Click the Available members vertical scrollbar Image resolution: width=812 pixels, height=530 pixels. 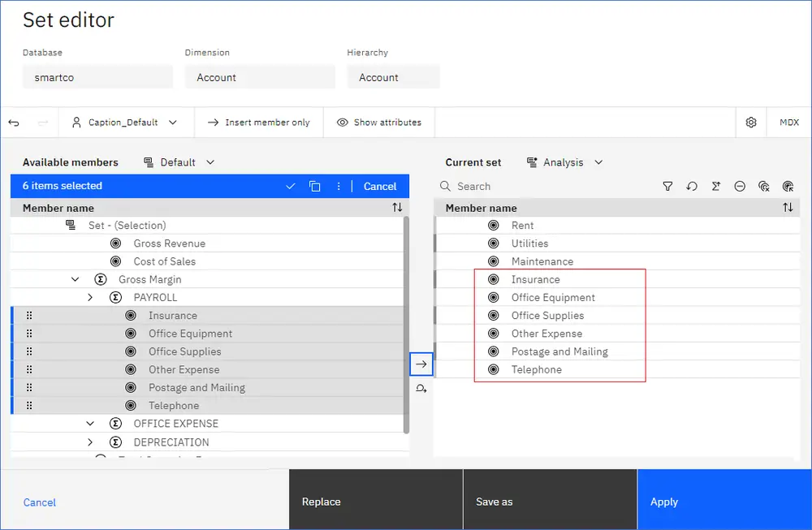[406, 325]
